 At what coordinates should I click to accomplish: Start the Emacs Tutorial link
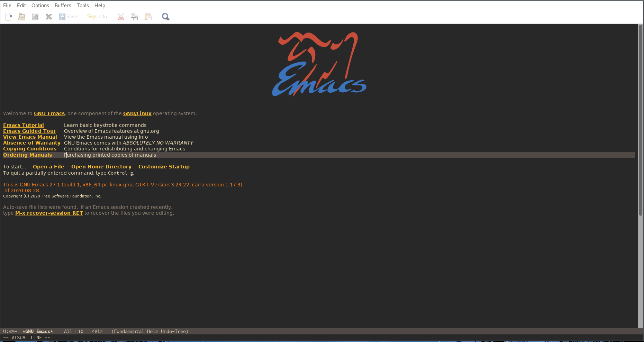[x=23, y=125]
